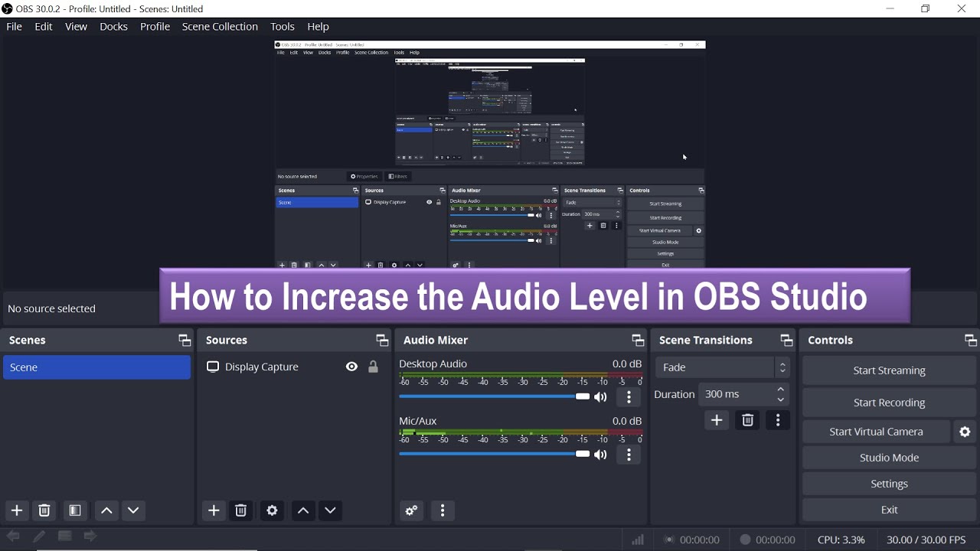980x551 pixels.
Task: Open the Help menu
Action: pyautogui.click(x=318, y=27)
